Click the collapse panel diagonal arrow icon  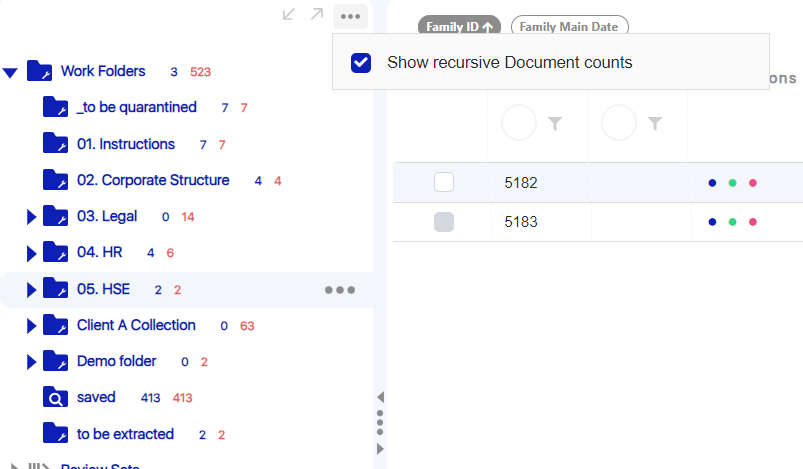(289, 15)
